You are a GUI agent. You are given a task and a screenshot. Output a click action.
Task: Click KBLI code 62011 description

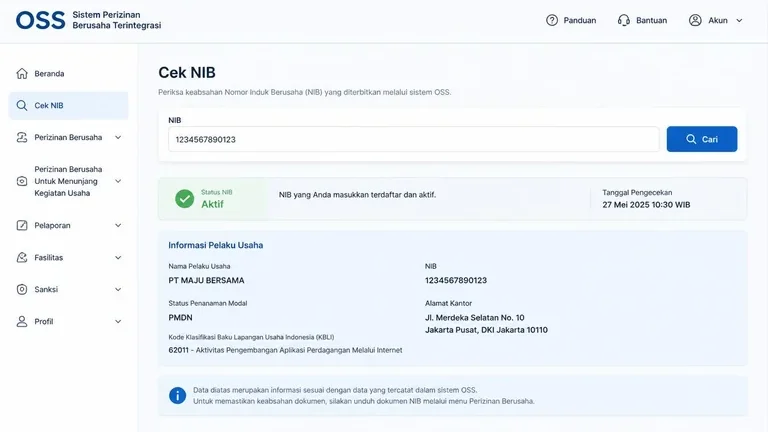286,350
